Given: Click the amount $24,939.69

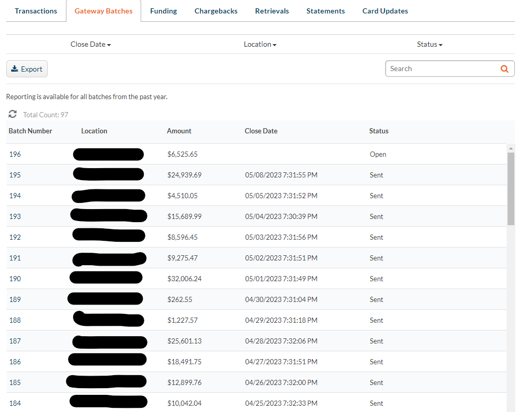Looking at the screenshot, I should [185, 175].
